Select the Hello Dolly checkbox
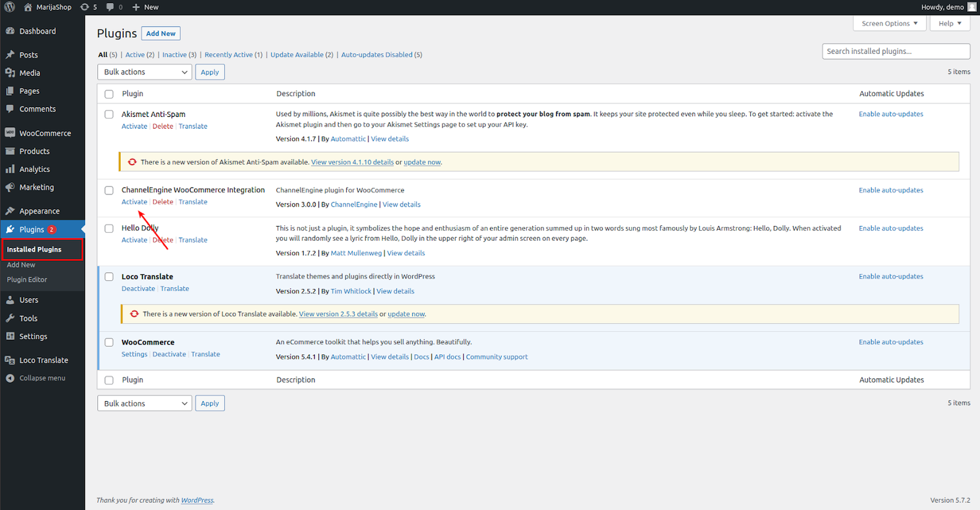Image resolution: width=980 pixels, height=510 pixels. pos(109,228)
